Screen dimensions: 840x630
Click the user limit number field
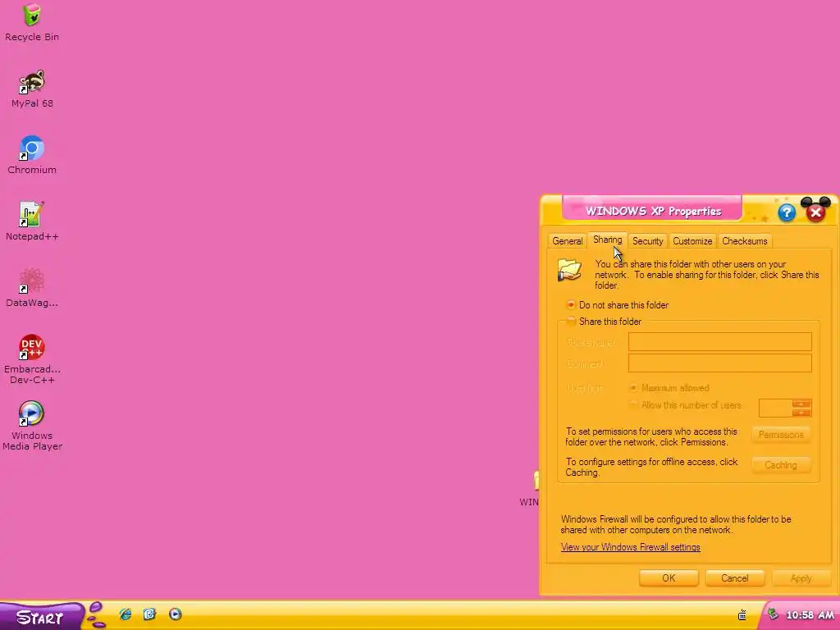(775, 408)
